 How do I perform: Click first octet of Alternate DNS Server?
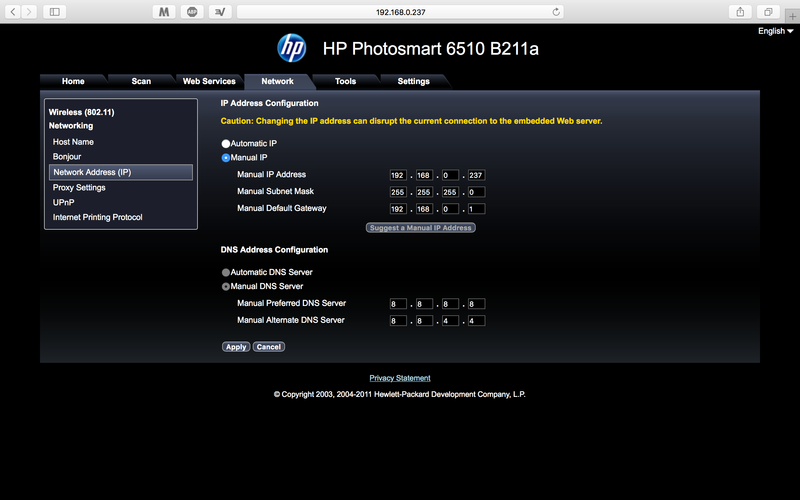[398, 321]
